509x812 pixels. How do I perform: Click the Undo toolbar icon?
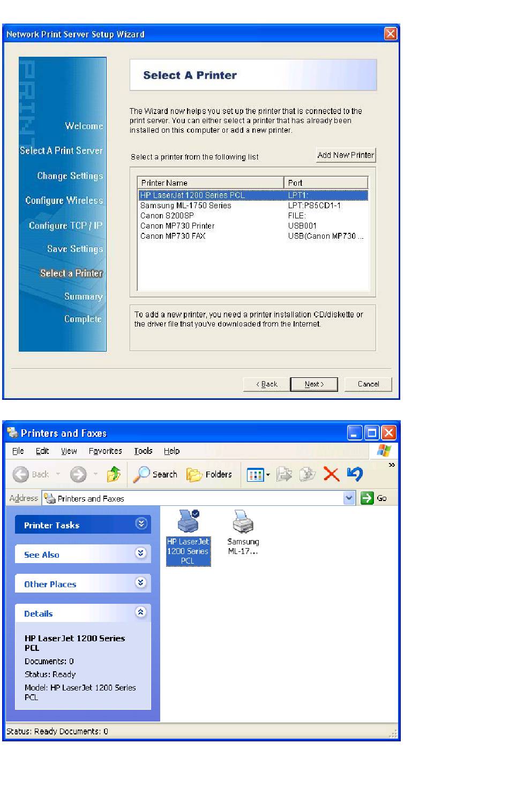pyautogui.click(x=355, y=474)
